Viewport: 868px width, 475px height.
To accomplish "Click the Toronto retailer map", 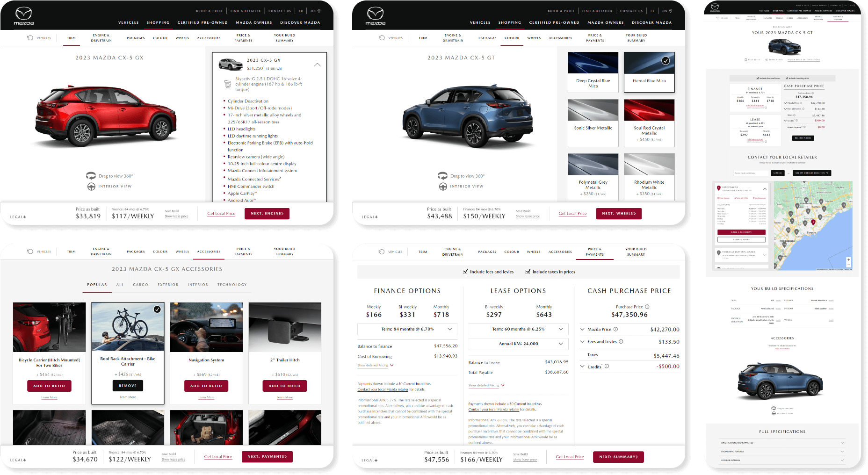I will click(813, 225).
